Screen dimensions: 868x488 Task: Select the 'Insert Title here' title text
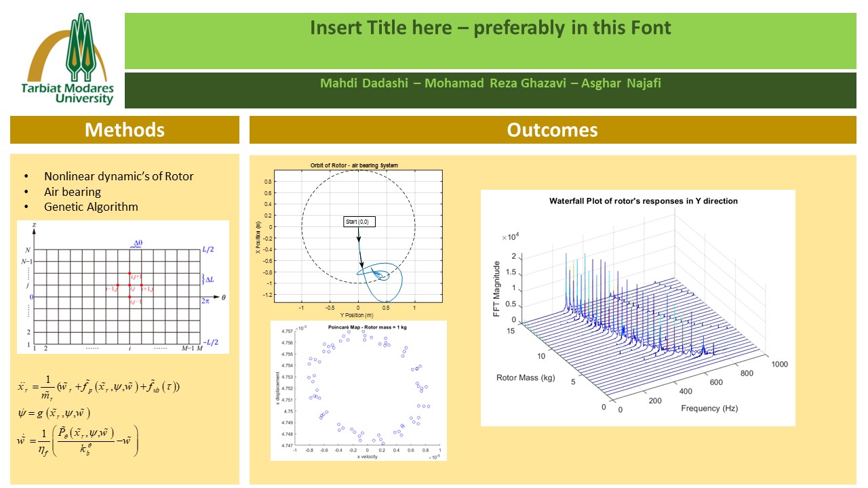coord(490,28)
